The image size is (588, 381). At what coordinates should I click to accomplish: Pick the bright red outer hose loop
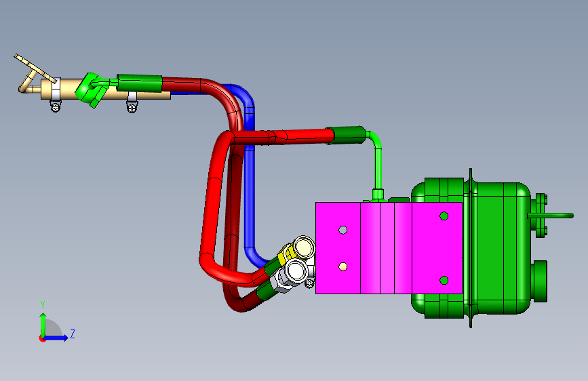(213, 210)
